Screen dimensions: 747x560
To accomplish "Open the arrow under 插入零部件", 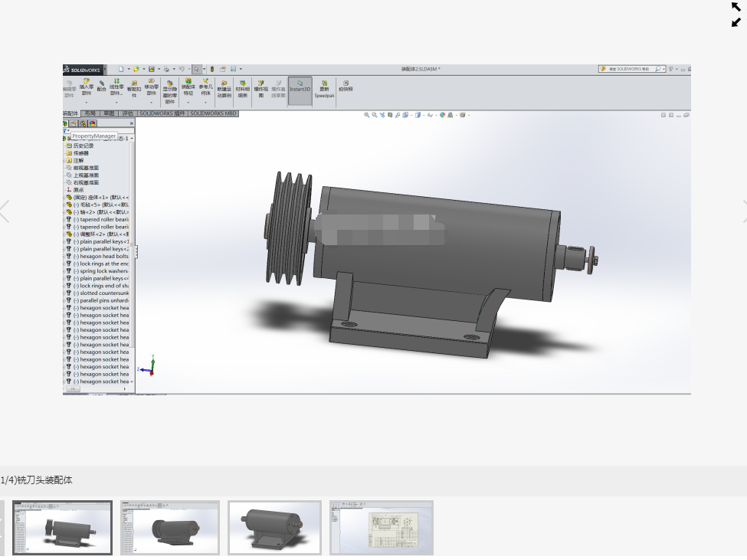I will (87, 103).
